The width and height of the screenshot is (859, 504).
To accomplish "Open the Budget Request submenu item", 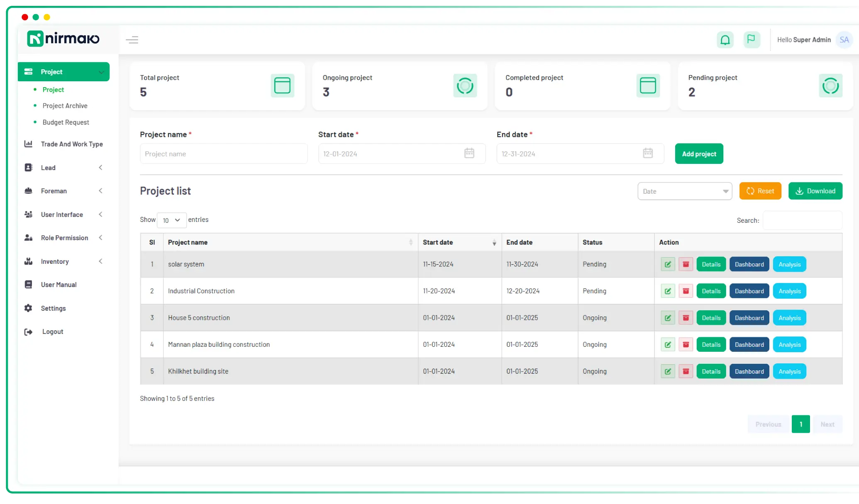I will pyautogui.click(x=66, y=122).
